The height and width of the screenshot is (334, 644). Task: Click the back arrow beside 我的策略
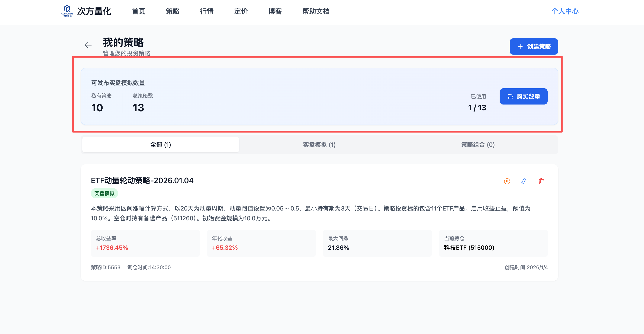point(88,45)
